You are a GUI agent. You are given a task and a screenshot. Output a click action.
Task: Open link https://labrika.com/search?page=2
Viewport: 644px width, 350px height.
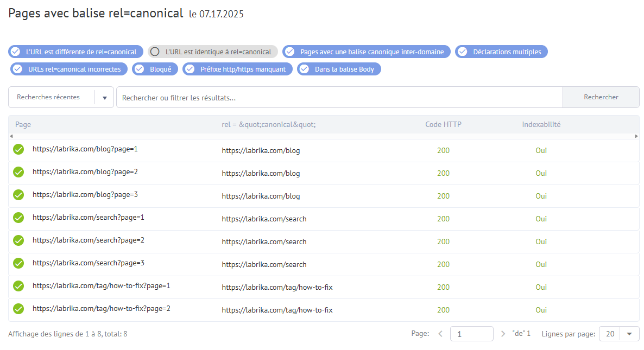coord(89,240)
